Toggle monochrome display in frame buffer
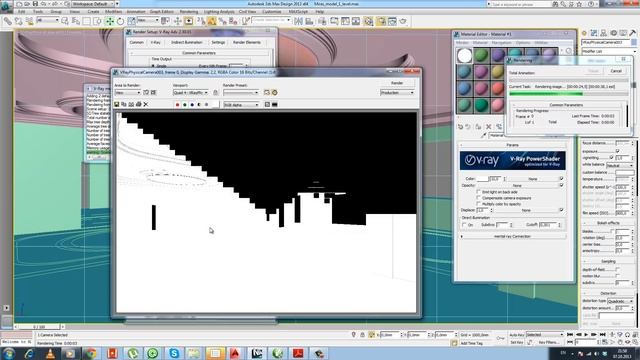The height and width of the screenshot is (360, 640). click(207, 105)
